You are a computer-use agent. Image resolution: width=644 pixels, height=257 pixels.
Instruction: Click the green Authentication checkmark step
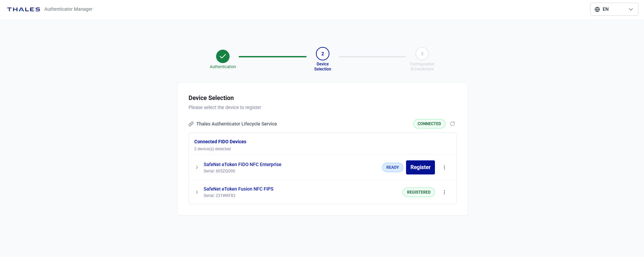(223, 56)
